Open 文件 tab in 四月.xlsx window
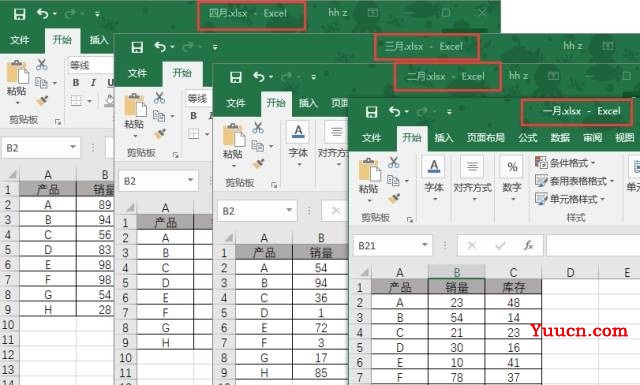The height and width of the screenshot is (385, 640). tap(19, 40)
